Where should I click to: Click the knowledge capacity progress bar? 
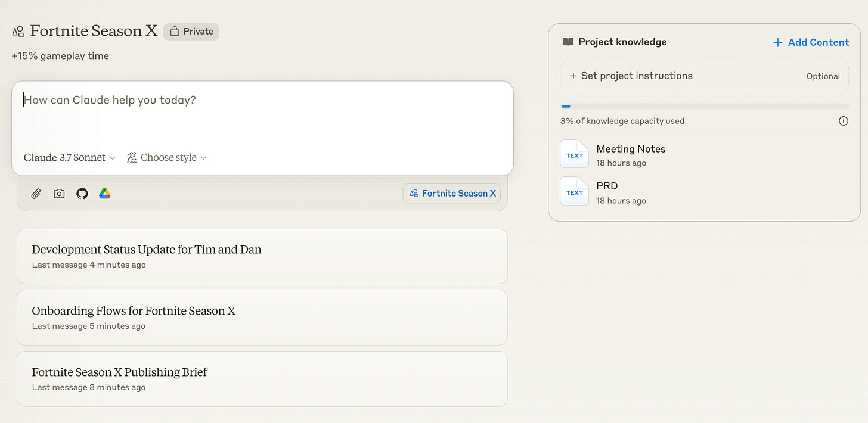705,106
